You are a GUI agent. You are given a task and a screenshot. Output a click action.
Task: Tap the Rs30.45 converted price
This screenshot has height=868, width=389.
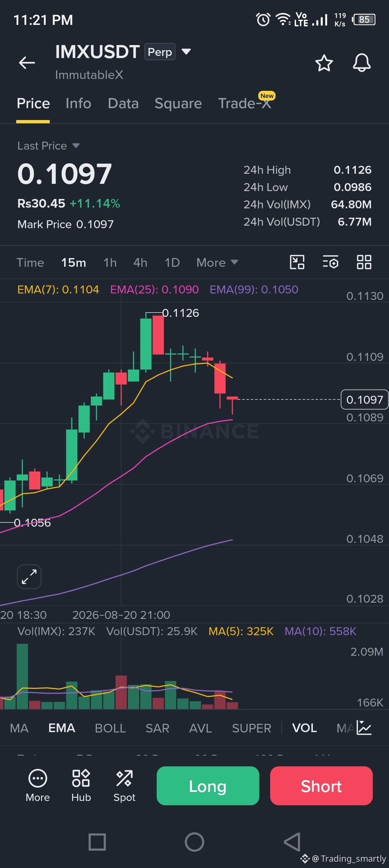(x=41, y=203)
